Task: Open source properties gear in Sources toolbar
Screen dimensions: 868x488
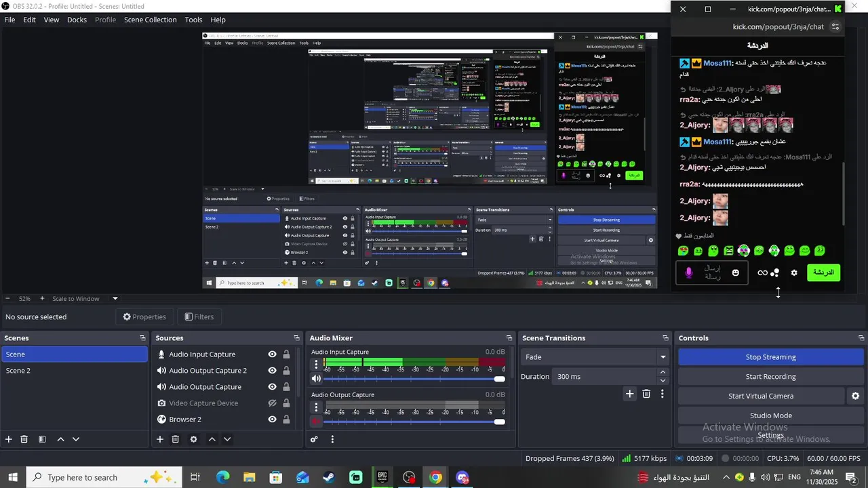Action: 193,439
